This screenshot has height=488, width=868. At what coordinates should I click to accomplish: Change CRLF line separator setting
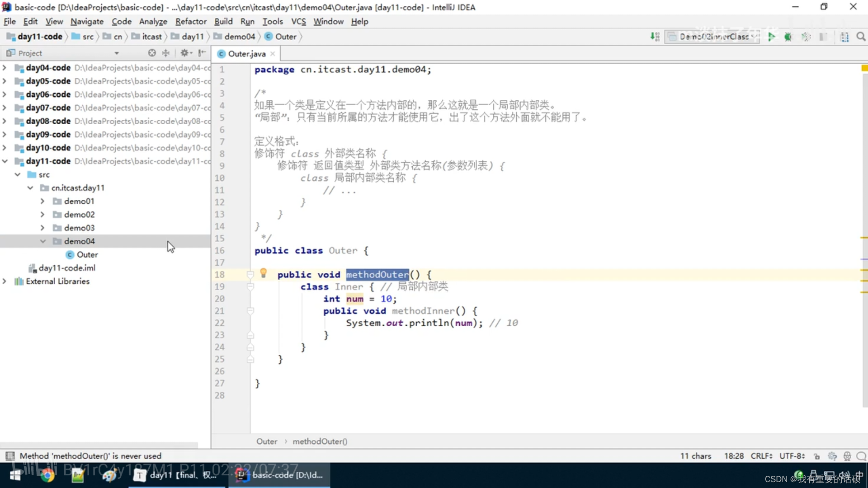coord(761,456)
